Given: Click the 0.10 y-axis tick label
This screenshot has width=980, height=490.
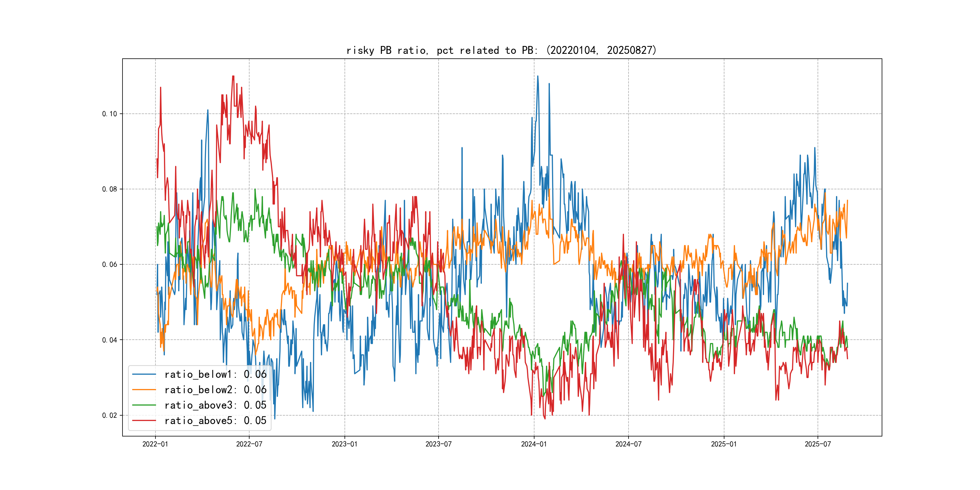Looking at the screenshot, I should tap(109, 114).
